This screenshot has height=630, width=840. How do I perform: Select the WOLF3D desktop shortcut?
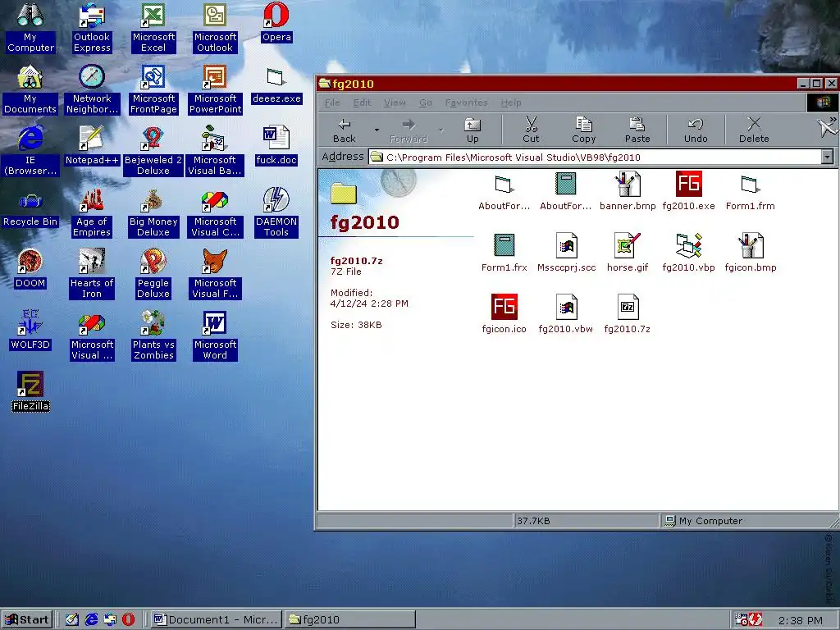click(30, 331)
